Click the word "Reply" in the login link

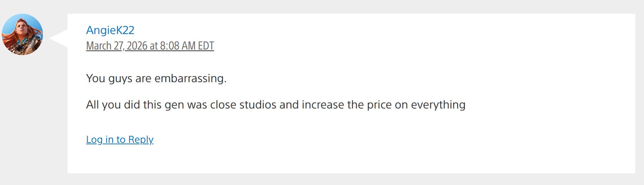pyautogui.click(x=141, y=140)
